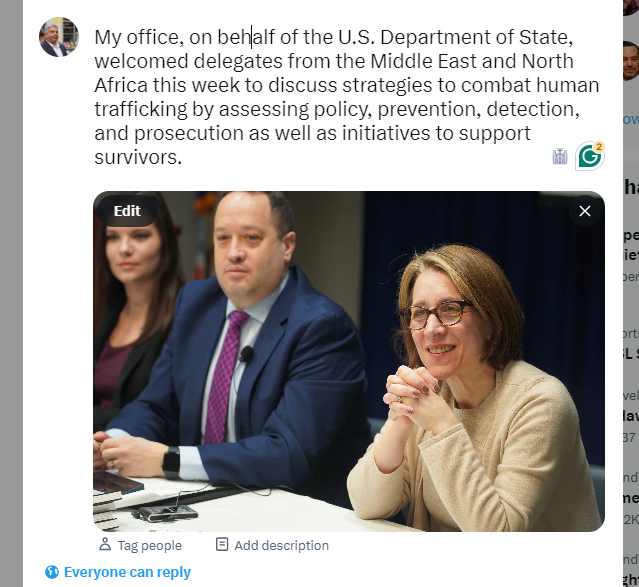Open the composer's profile avatar

[59, 37]
